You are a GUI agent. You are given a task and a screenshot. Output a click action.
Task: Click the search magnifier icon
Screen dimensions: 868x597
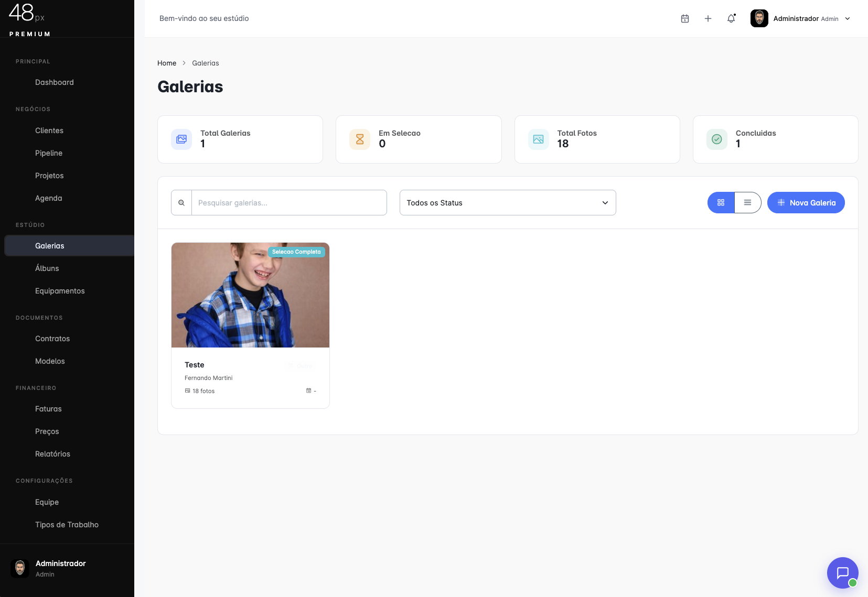(x=181, y=203)
